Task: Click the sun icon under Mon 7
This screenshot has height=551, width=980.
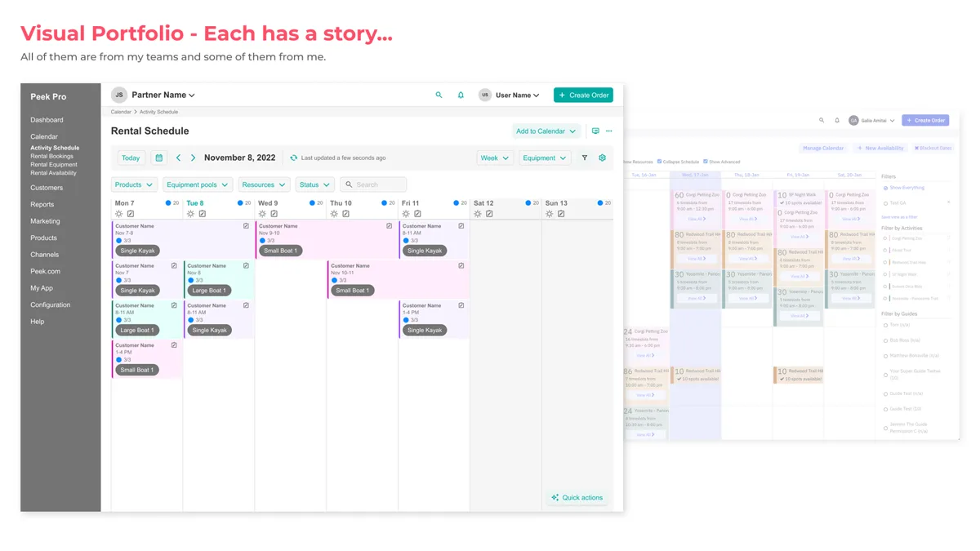Action: pos(119,214)
